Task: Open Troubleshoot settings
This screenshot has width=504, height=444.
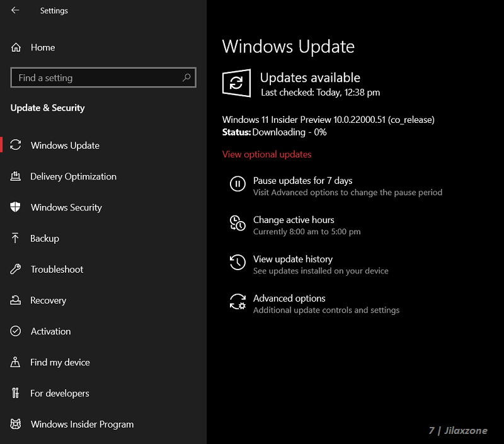Action: pyautogui.click(x=57, y=269)
